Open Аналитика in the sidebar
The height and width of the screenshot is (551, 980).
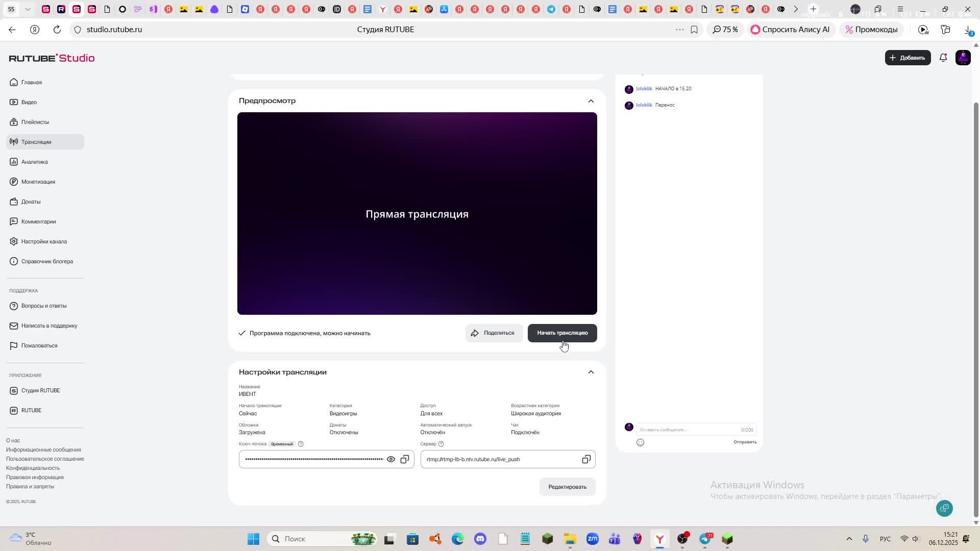[x=34, y=162]
